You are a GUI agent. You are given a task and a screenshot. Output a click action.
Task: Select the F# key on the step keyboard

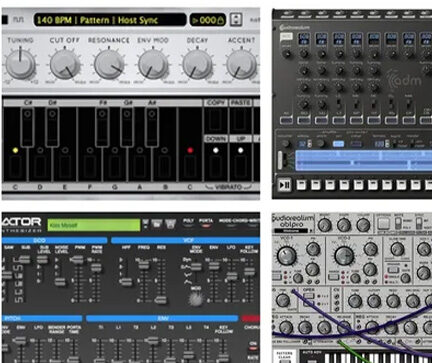(102, 127)
